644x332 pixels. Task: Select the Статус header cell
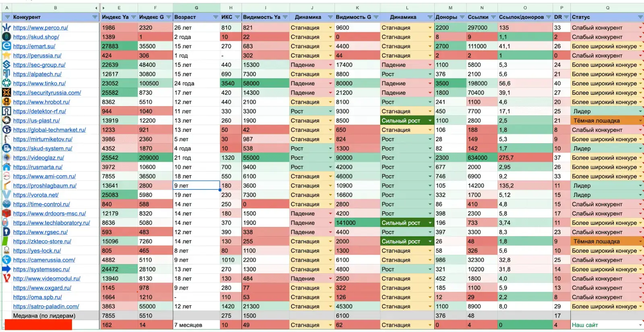click(x=607, y=17)
